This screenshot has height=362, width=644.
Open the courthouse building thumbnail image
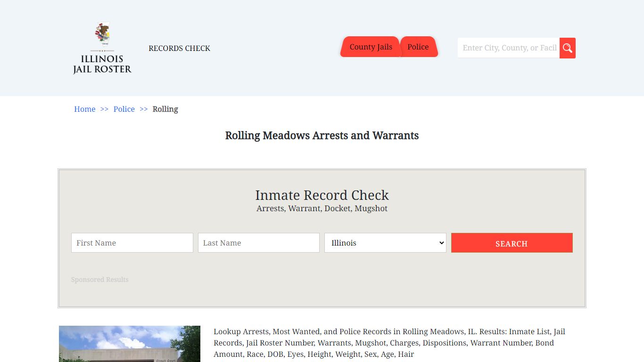130,344
